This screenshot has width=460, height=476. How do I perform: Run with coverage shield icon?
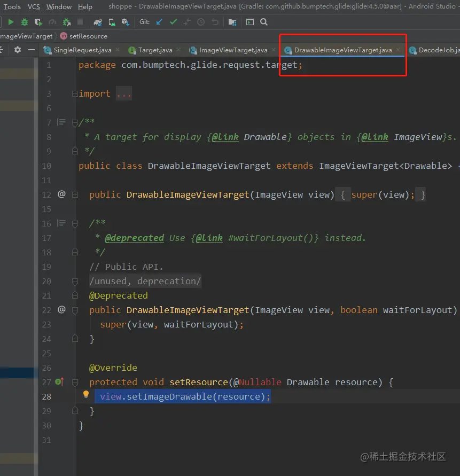38,22
